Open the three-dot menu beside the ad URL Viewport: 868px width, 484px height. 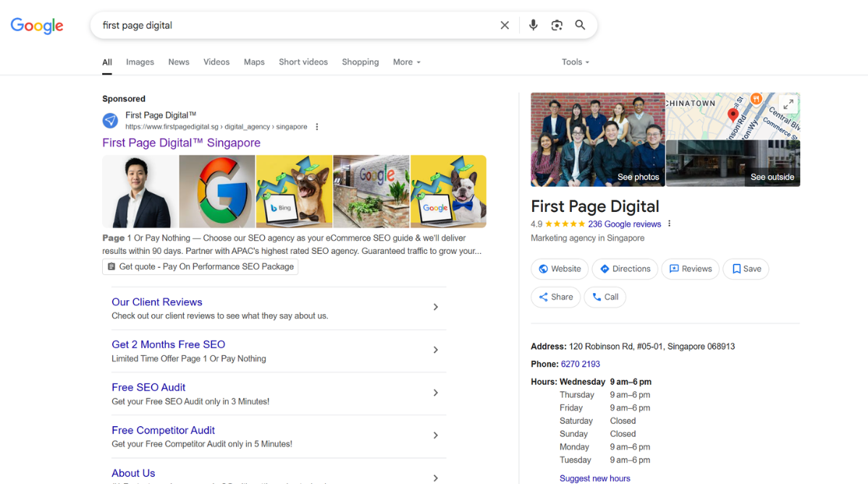(316, 127)
